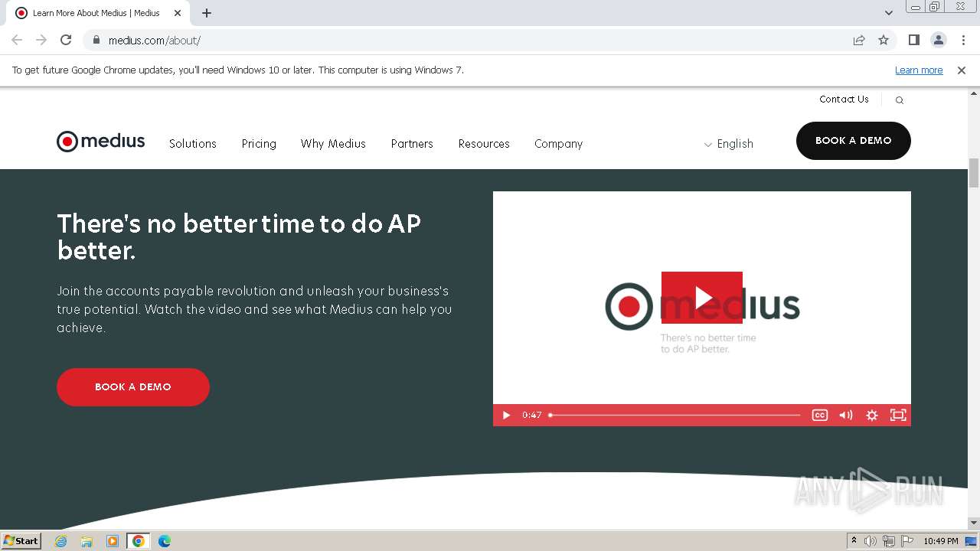Close the Medius browser tab
Screen dimensions: 980x551
tap(177, 13)
